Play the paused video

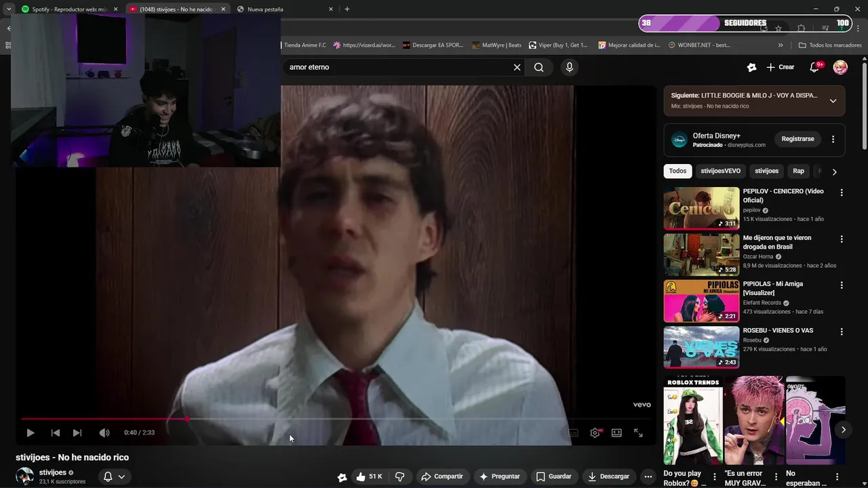point(31,432)
